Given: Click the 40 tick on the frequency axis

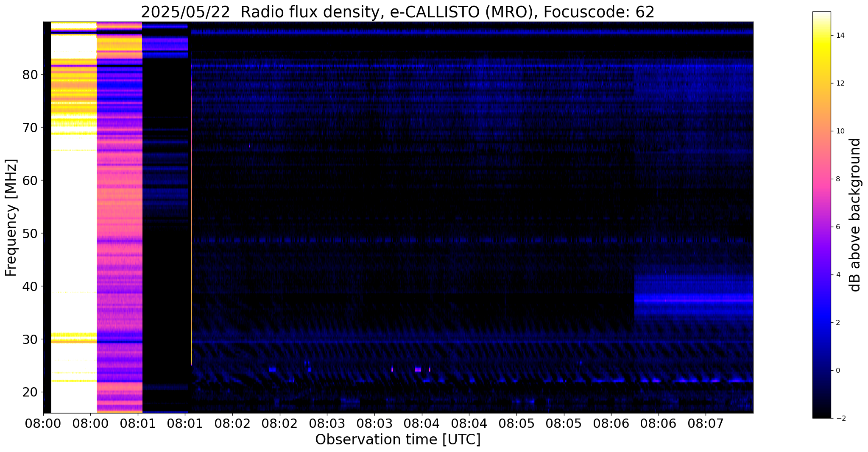Looking at the screenshot, I should [x=30, y=286].
